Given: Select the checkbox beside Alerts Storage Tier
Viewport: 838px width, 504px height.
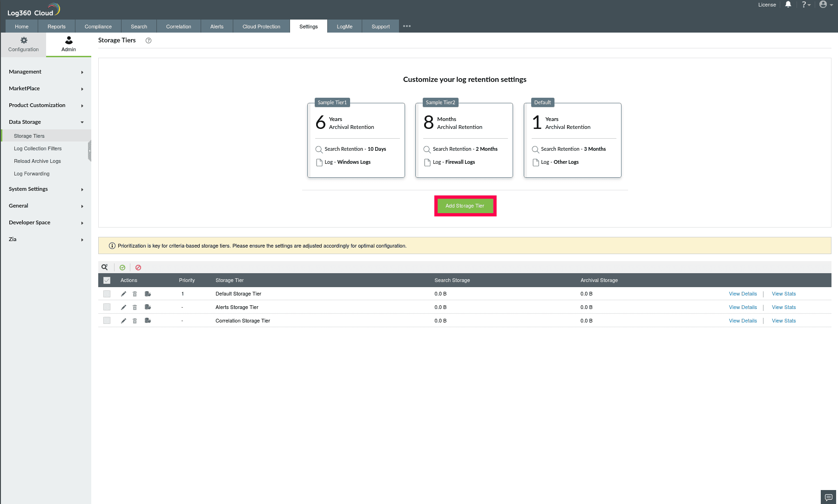Looking at the screenshot, I should click(107, 307).
